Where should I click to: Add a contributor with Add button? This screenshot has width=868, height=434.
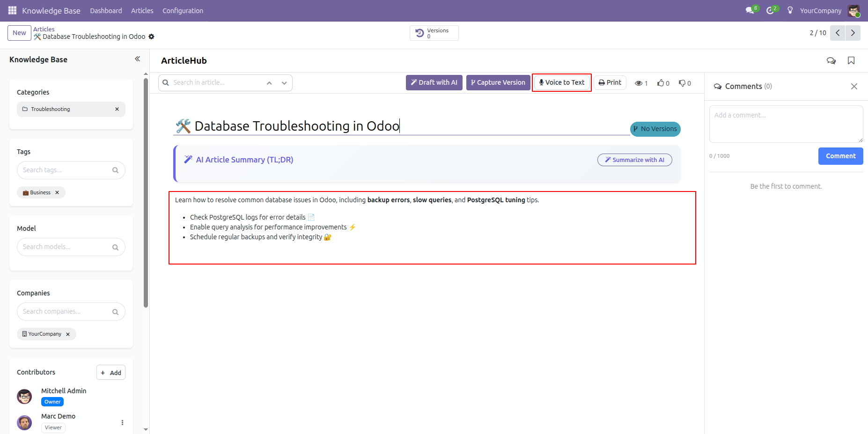111,373
